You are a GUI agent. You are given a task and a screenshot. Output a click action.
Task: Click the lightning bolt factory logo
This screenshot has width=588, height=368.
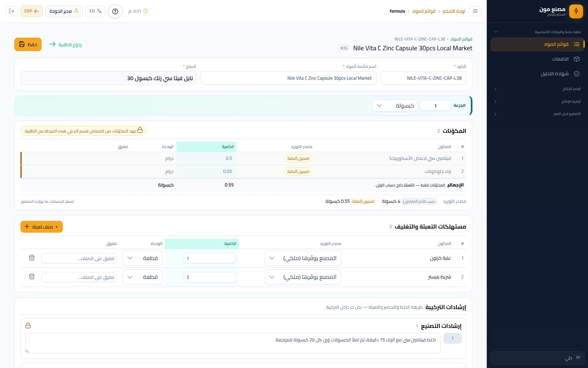pos(576,11)
